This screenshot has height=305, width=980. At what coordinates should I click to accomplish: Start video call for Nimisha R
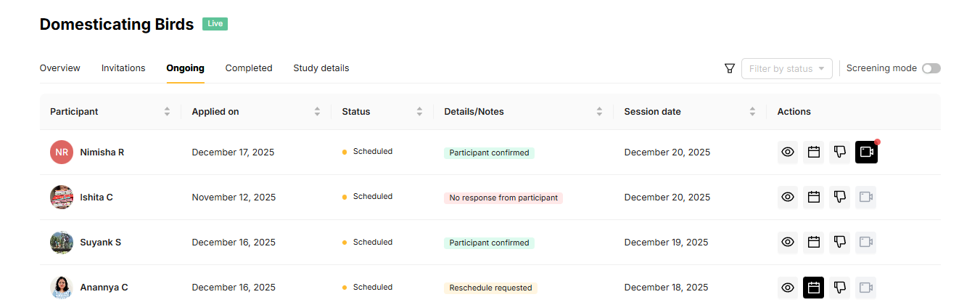866,152
